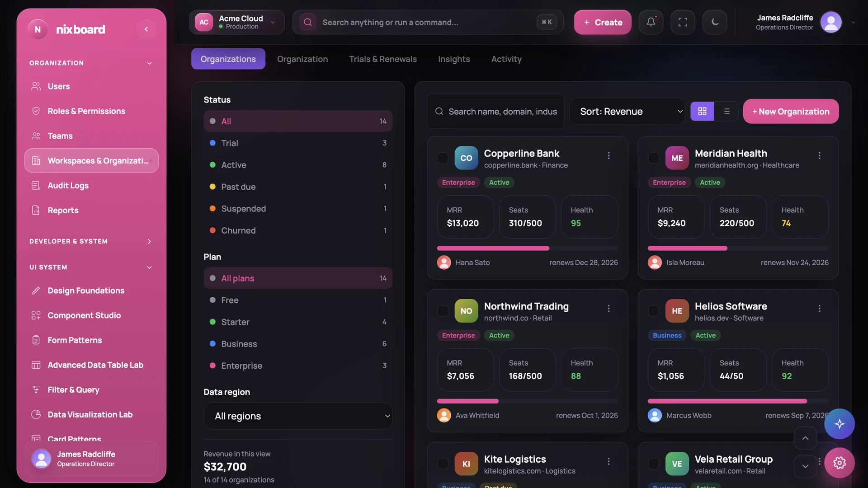Image resolution: width=868 pixels, height=488 pixels.
Task: Open James Radcliffe profile card in the sidebar
Action: tap(91, 459)
